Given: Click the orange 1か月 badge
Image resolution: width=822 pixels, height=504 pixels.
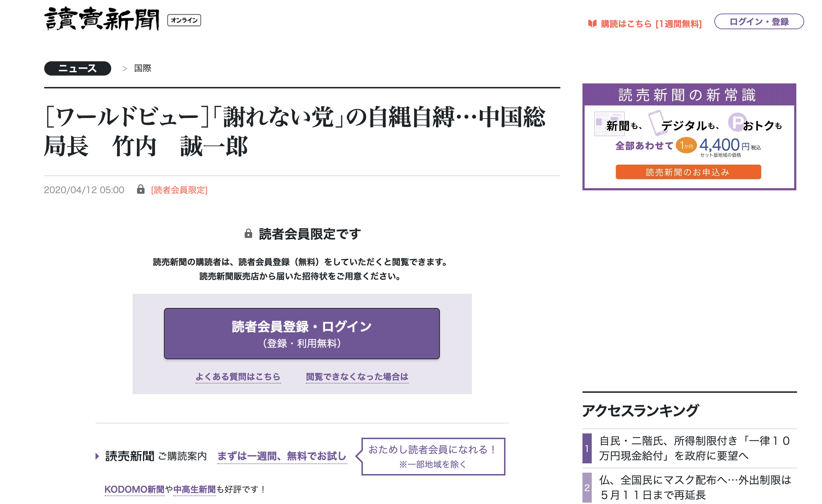Looking at the screenshot, I should (686, 145).
